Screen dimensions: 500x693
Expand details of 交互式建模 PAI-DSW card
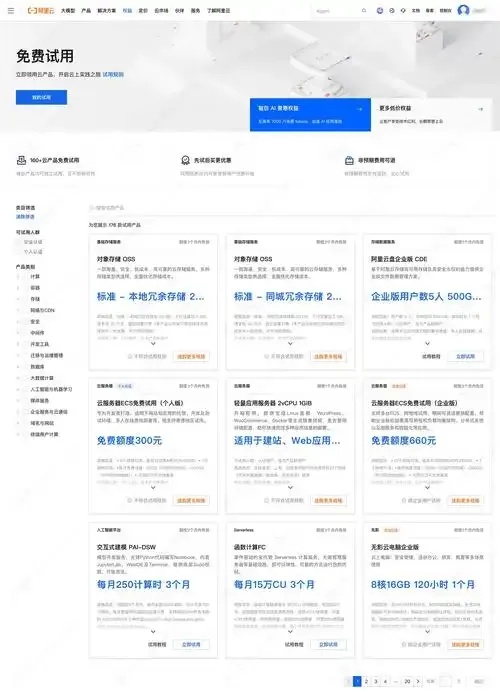pyautogui.click(x=153, y=632)
